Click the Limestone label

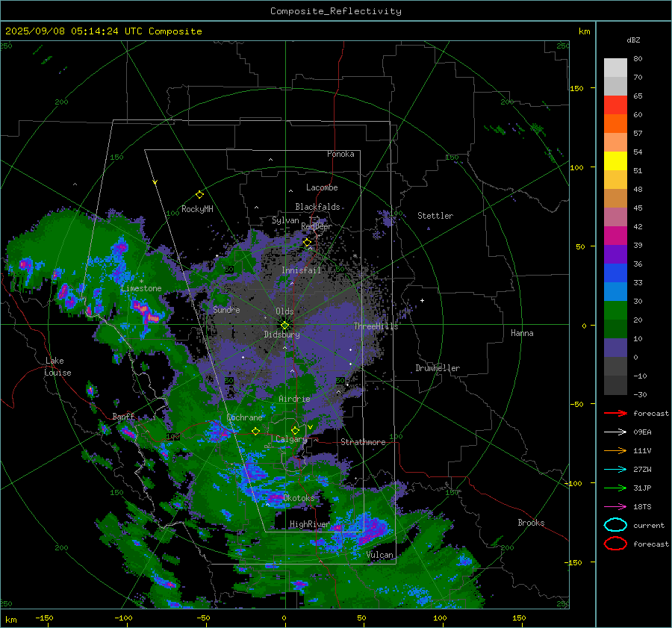tap(141, 288)
